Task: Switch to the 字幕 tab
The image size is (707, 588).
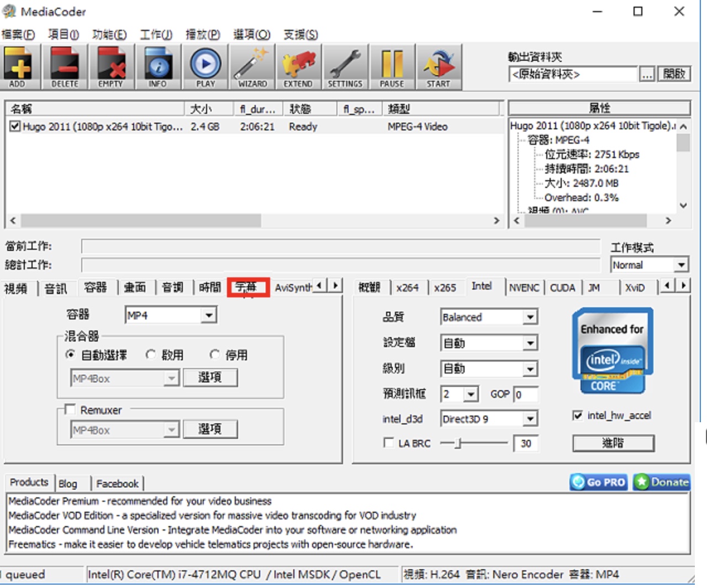Action: [248, 287]
